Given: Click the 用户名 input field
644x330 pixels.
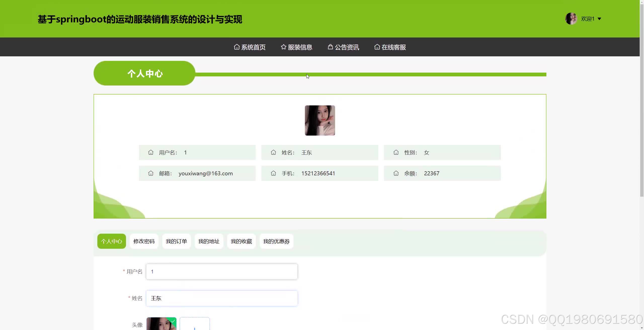Looking at the screenshot, I should click(x=222, y=272).
